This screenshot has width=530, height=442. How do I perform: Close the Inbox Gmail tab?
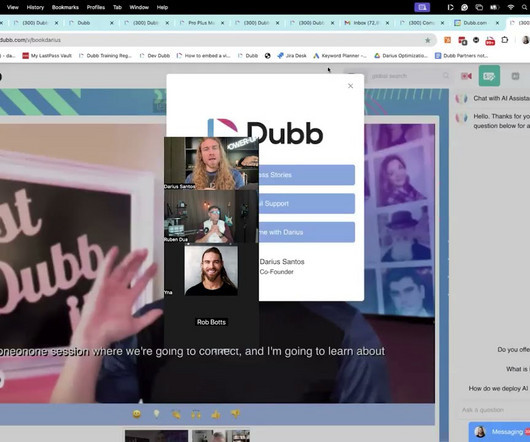[387, 23]
